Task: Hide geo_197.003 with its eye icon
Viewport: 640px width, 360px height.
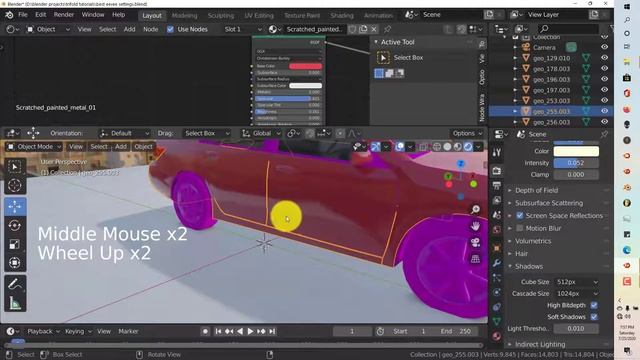Action: (604, 90)
